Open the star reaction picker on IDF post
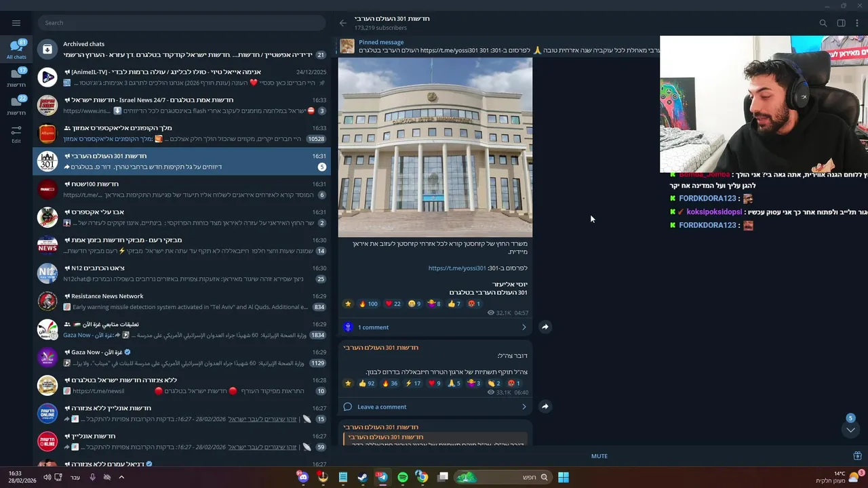Screen dimensions: 868x488 click(x=348, y=384)
